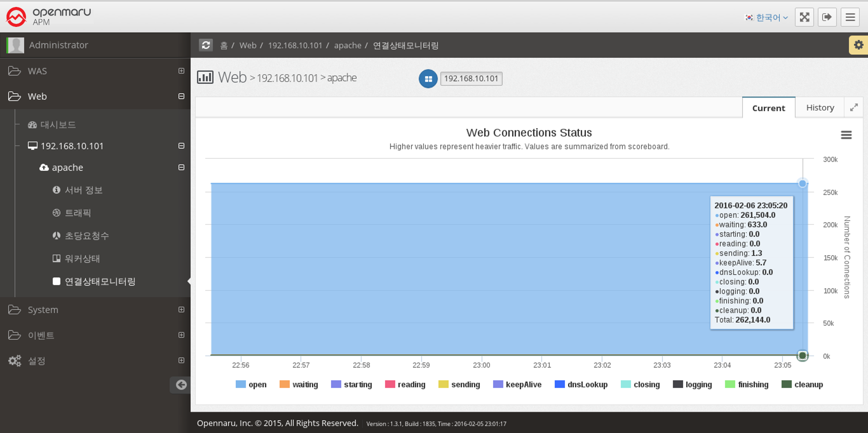Open the 트래픽 page in sidebar
Viewport: 868px width, 433px height.
[x=78, y=213]
